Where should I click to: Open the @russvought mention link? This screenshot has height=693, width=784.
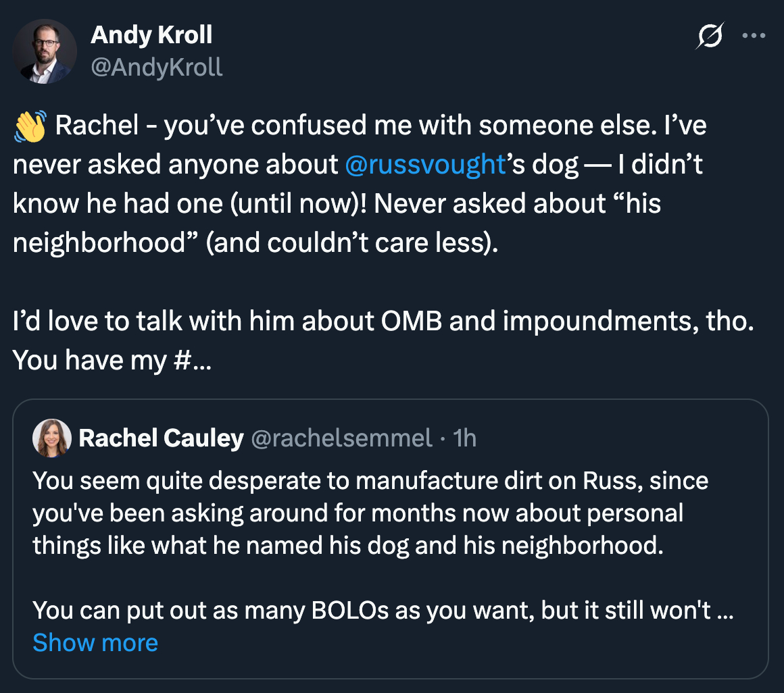tap(425, 165)
